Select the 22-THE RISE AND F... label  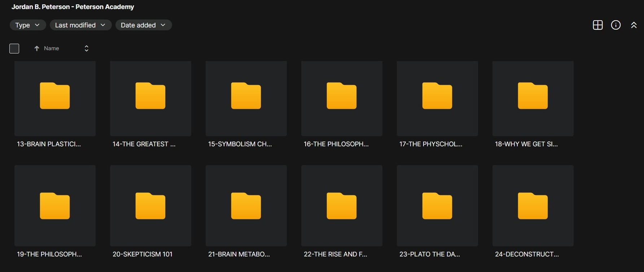point(336,254)
